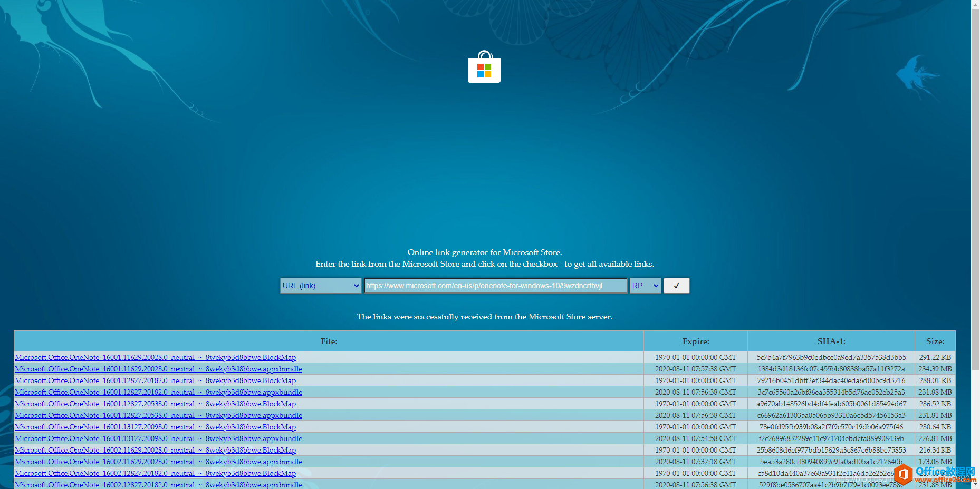Open the RP ring dropdown
Viewport: 980px width, 489px height.
(645, 286)
